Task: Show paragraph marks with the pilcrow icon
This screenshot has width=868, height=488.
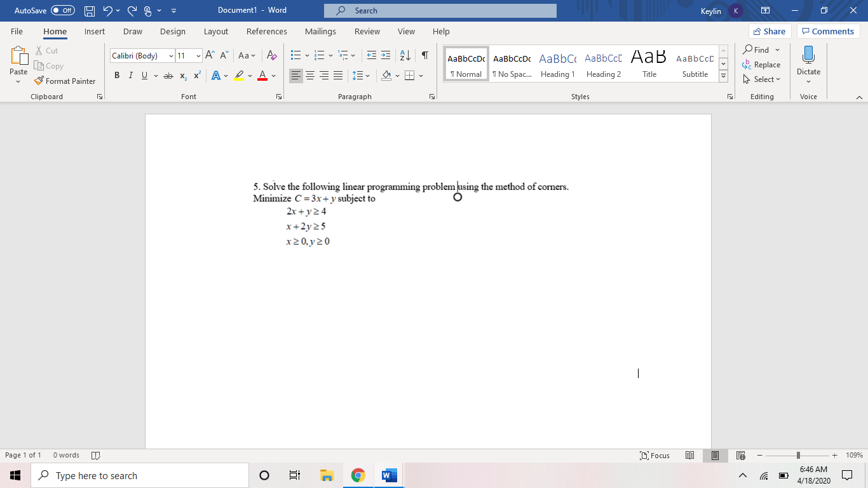Action: coord(424,55)
